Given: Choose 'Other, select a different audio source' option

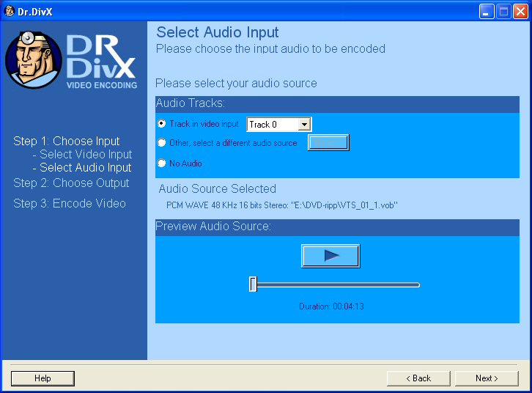Looking at the screenshot, I should click(x=161, y=143).
